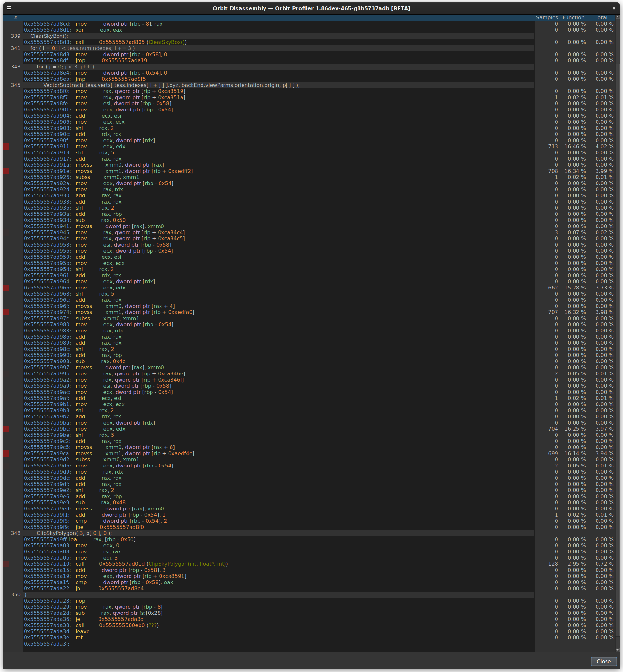Screen dimensions: 623x672
Task: Follow jb branch target 0x5555557ad8e4
Action: pyautogui.click(x=121, y=588)
